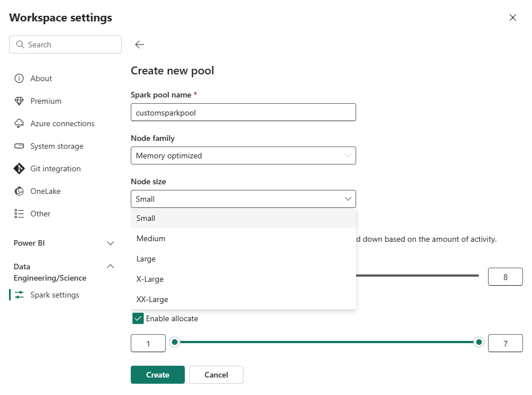532x395 pixels.
Task: Select the System storage drive icon
Action: pyautogui.click(x=19, y=146)
